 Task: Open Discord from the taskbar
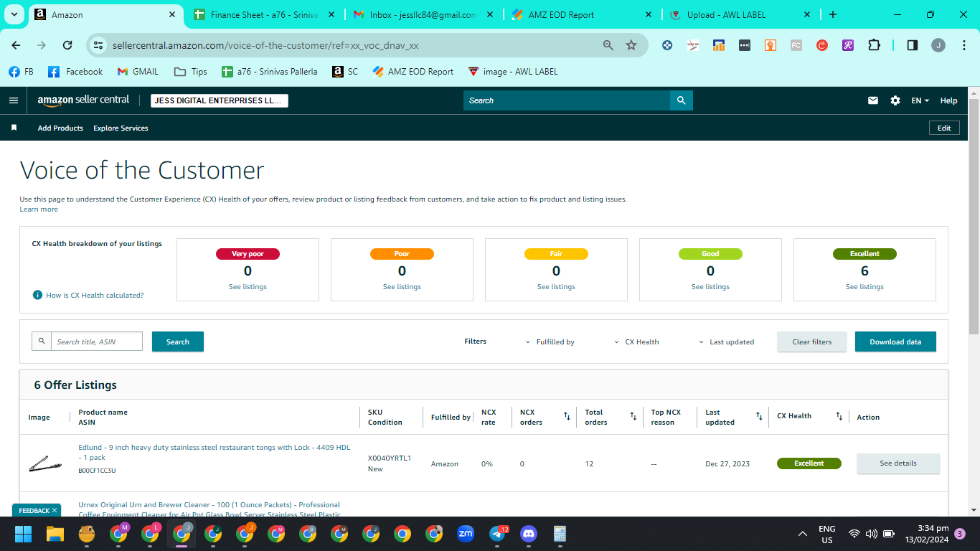pyautogui.click(x=529, y=534)
